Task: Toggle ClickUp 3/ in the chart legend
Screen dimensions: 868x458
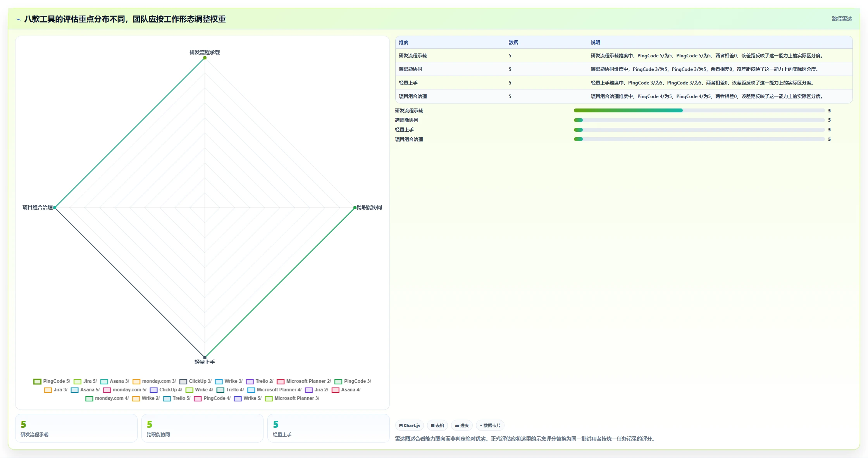Action: tap(195, 381)
